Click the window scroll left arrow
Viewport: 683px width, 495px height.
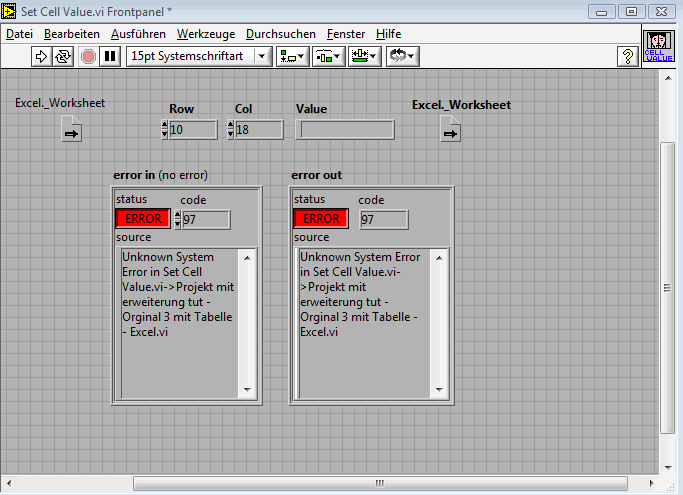coord(9,483)
